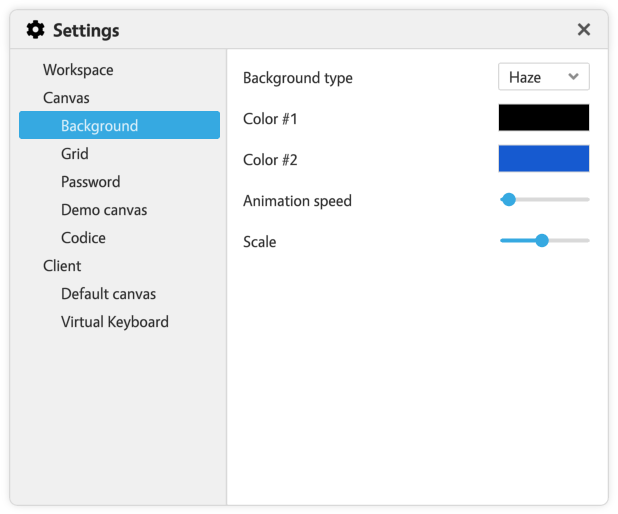
Task: Select the Background item in sidebar
Action: click(x=99, y=126)
